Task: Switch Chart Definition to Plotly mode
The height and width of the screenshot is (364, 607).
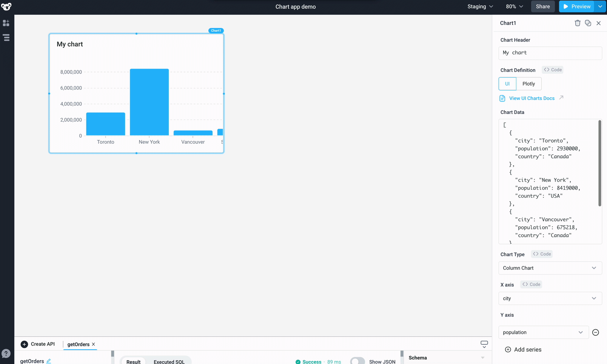Action: point(529,83)
